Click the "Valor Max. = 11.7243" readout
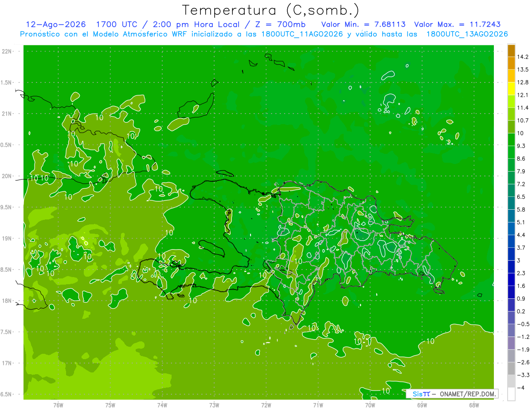 (x=458, y=24)
